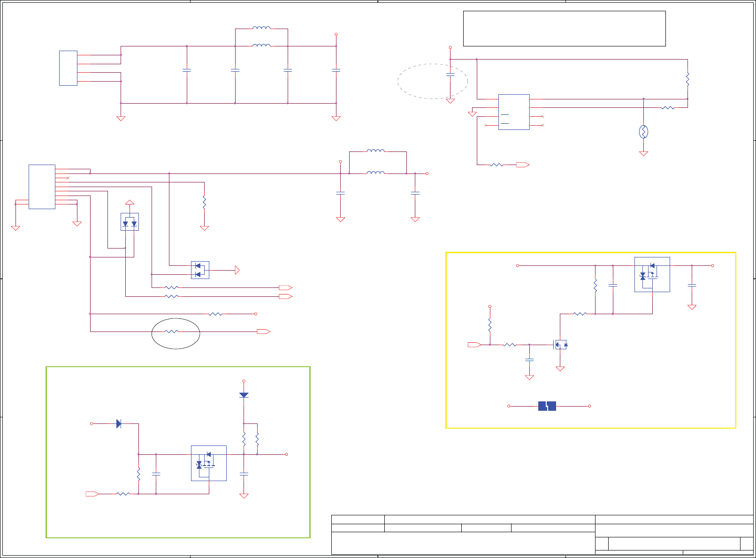The image size is (756, 558).
Task: Select the blue filled jumper component in yellow box
Action: (x=547, y=406)
